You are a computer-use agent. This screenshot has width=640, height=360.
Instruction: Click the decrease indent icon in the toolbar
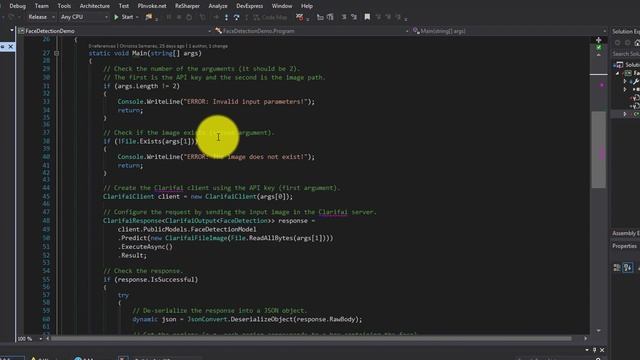[320, 17]
